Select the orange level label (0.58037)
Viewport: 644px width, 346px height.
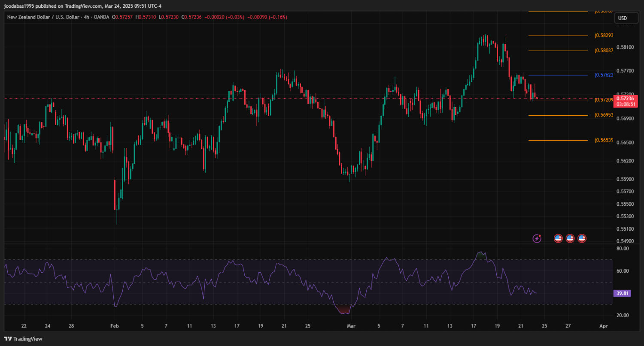[x=604, y=51]
